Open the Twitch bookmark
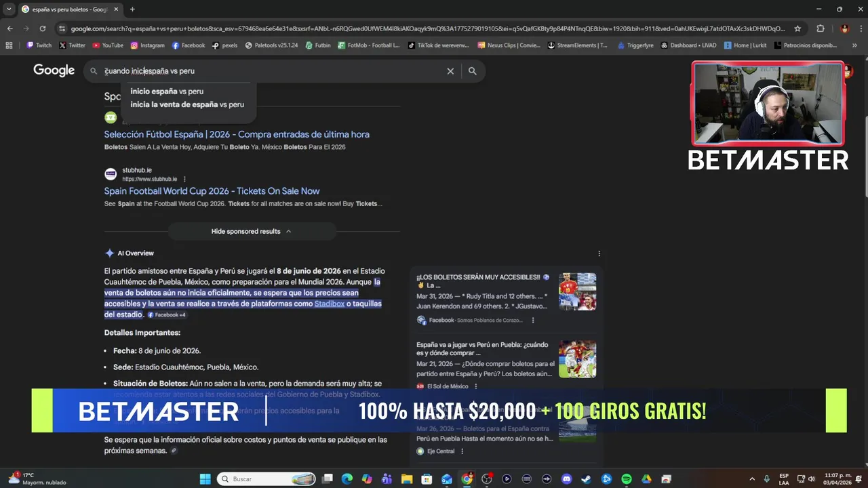The width and height of the screenshot is (868, 488). point(39,45)
